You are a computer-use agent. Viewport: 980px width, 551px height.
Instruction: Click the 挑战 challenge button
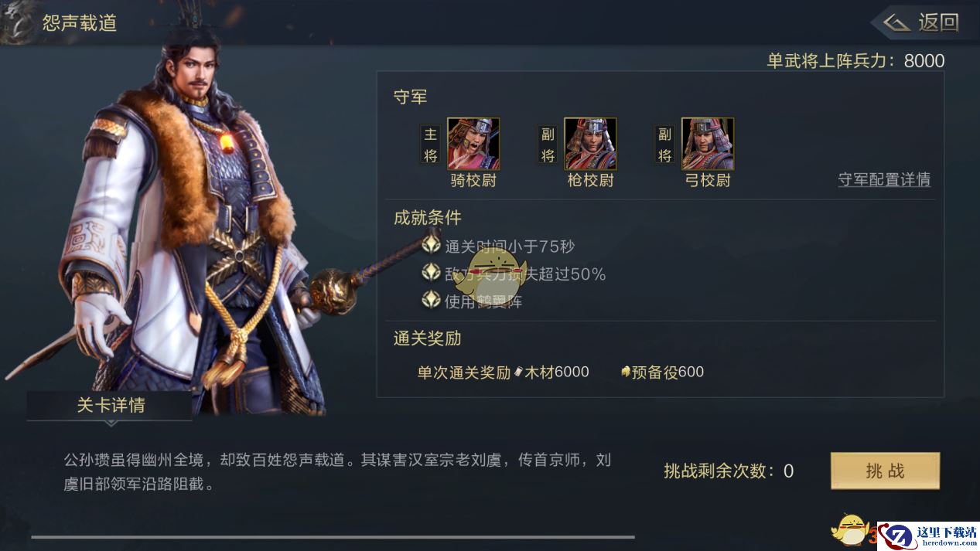pos(885,471)
